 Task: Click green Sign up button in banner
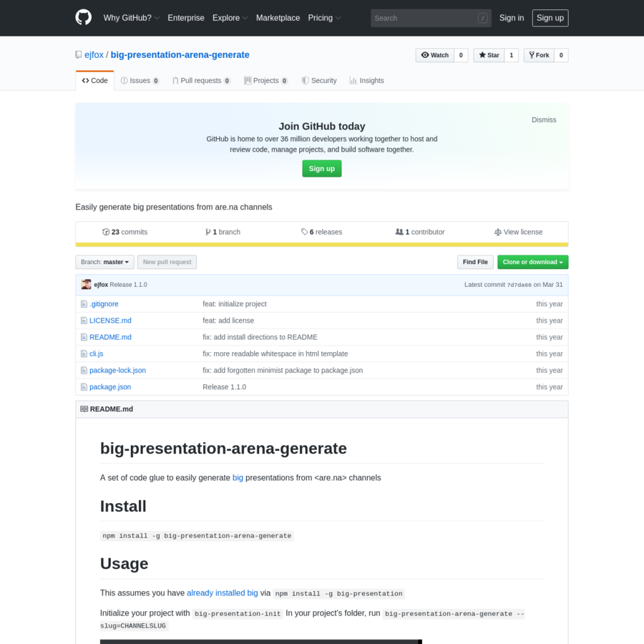coord(321,169)
